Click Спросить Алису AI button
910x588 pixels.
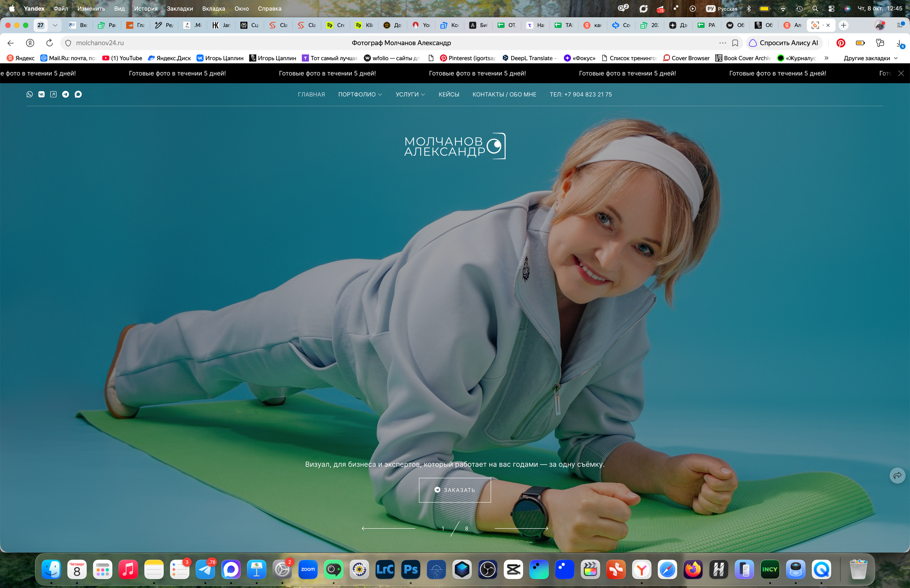(783, 43)
